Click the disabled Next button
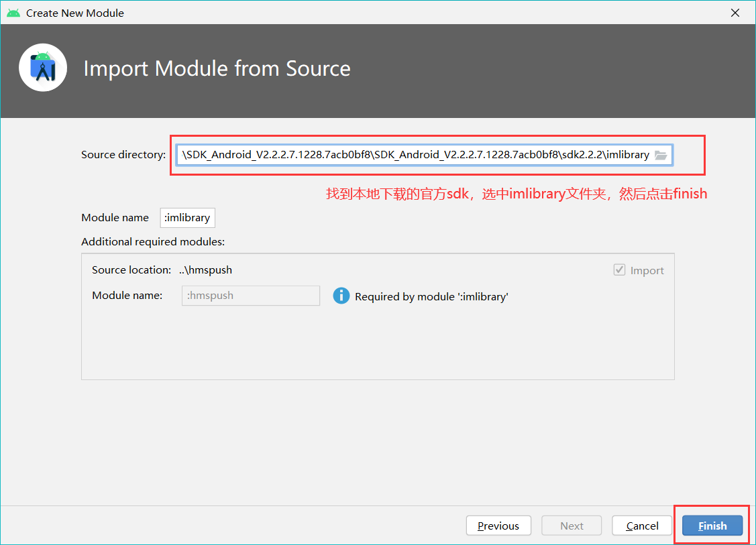 point(572,526)
